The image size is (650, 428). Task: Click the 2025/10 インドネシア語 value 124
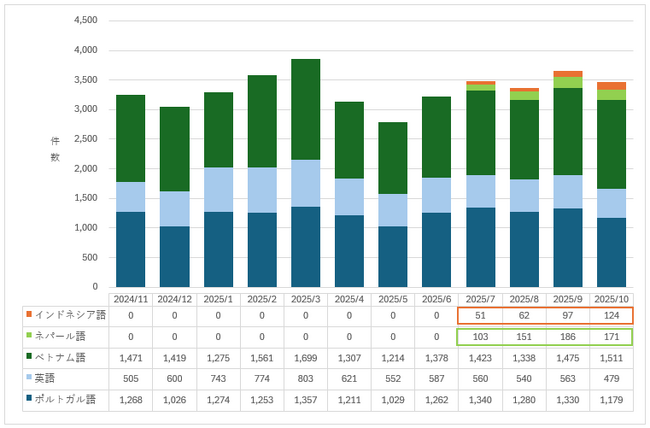[x=611, y=316]
